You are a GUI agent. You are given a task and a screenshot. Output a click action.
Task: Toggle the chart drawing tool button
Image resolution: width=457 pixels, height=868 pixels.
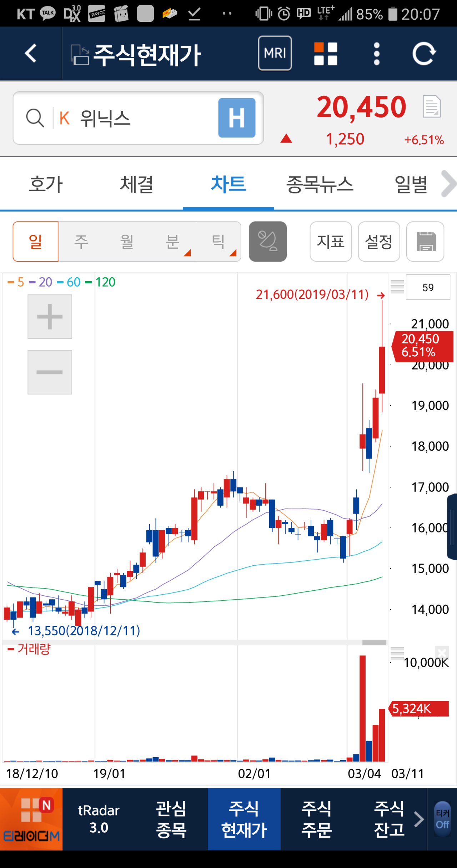pyautogui.click(x=267, y=242)
